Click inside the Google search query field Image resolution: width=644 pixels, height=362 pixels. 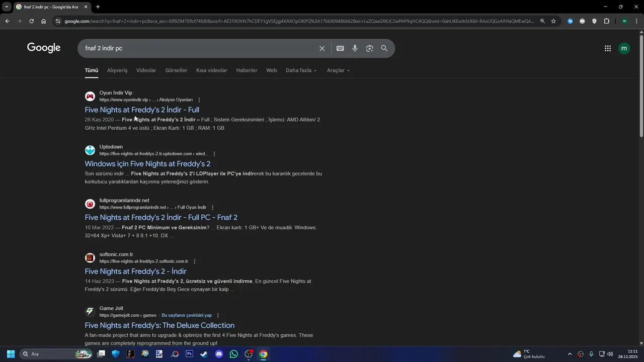pyautogui.click(x=199, y=48)
